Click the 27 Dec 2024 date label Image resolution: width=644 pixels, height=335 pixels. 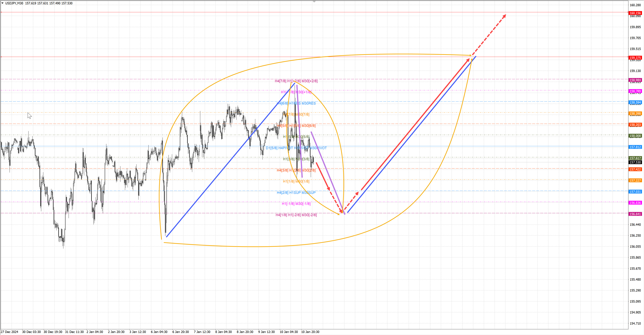10,332
